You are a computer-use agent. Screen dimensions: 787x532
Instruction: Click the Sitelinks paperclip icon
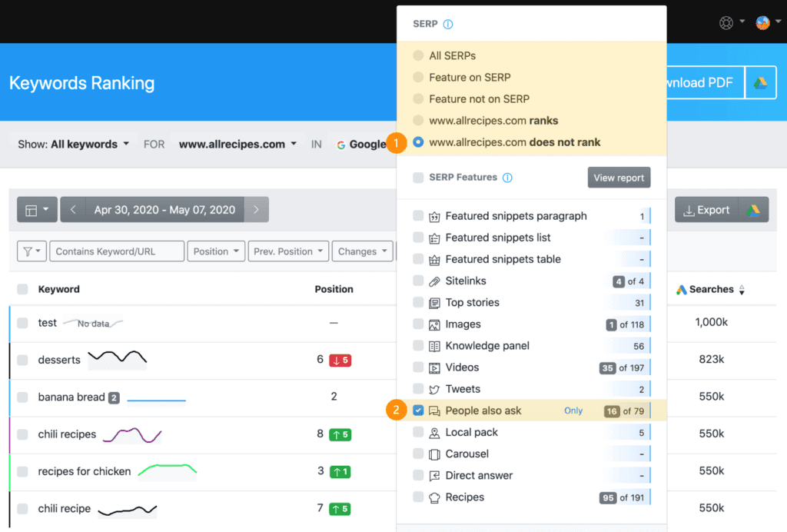click(434, 281)
